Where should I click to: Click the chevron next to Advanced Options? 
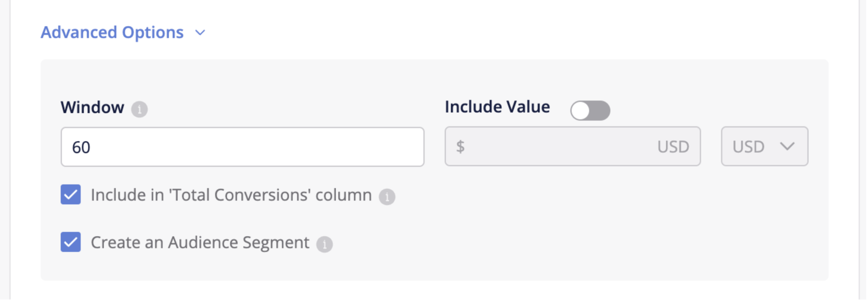click(x=200, y=32)
